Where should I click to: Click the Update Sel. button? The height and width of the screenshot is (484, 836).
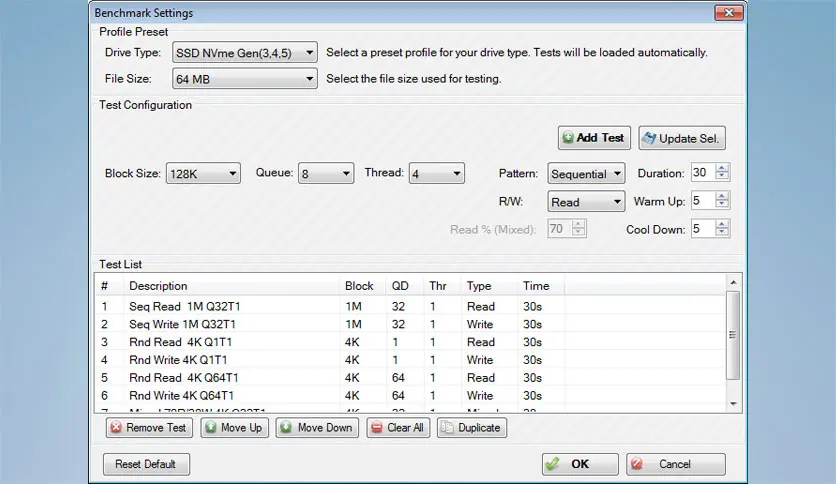click(681, 139)
